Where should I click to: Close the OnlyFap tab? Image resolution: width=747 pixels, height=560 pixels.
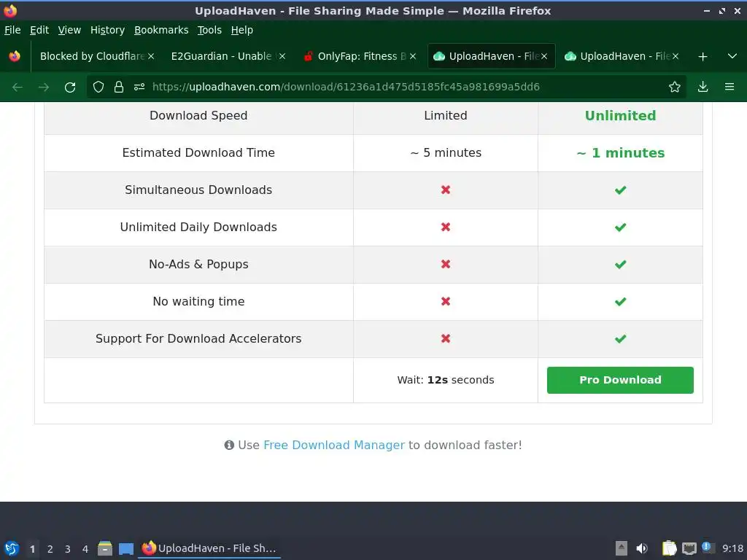[x=413, y=56]
